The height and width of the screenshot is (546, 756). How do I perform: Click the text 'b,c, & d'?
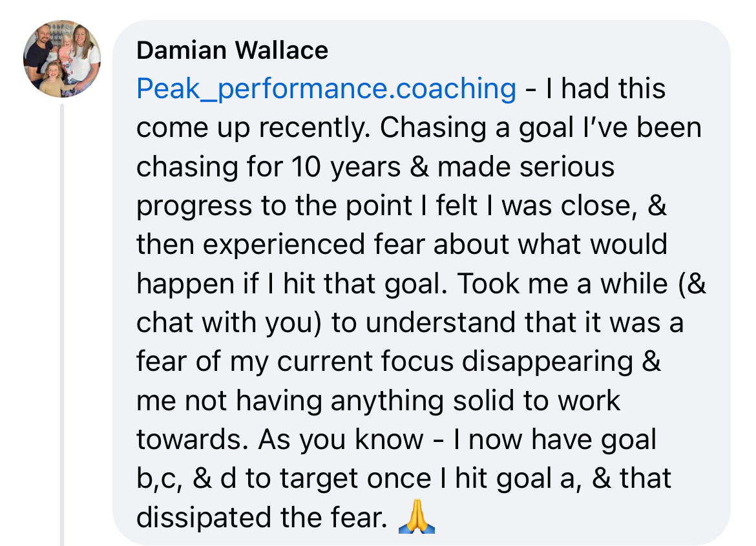coord(178,478)
